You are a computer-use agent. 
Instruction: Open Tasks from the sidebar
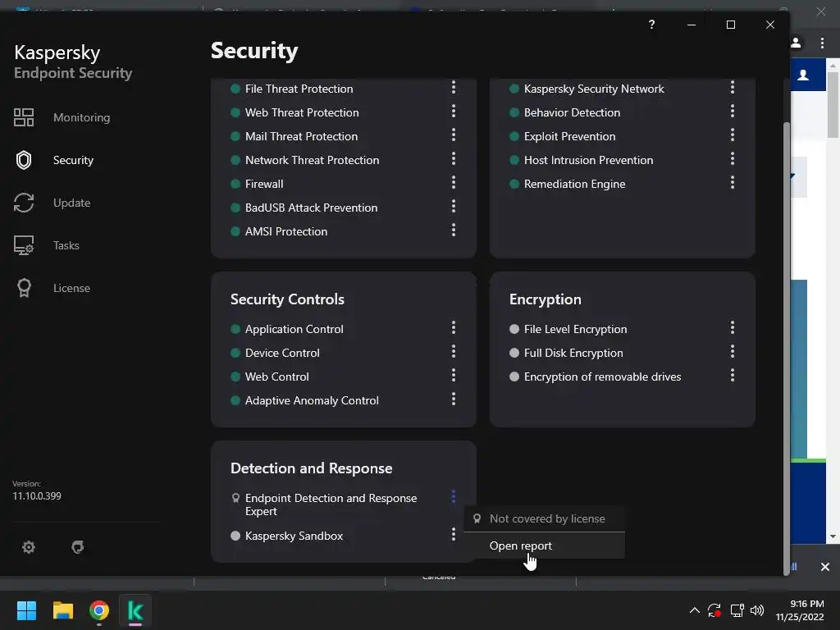[66, 245]
